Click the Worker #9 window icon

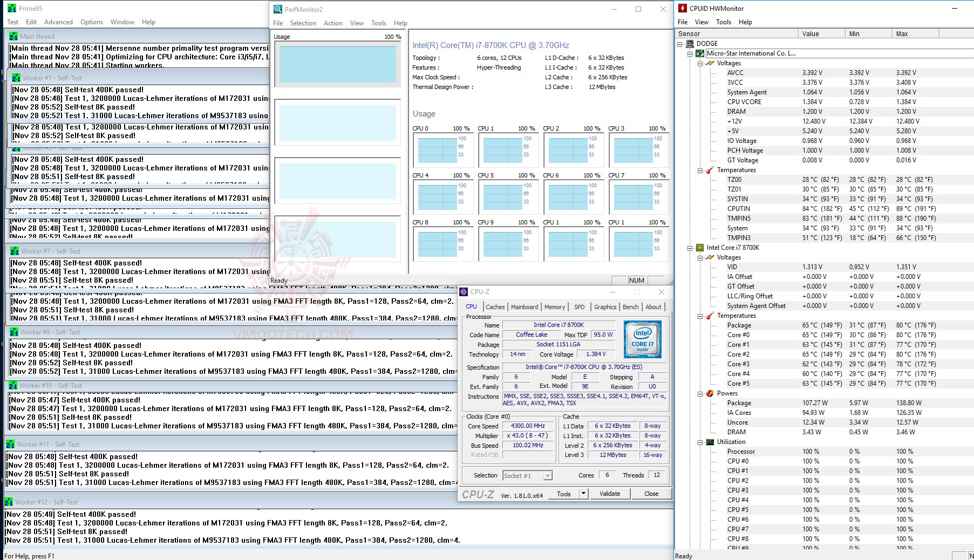(14, 332)
